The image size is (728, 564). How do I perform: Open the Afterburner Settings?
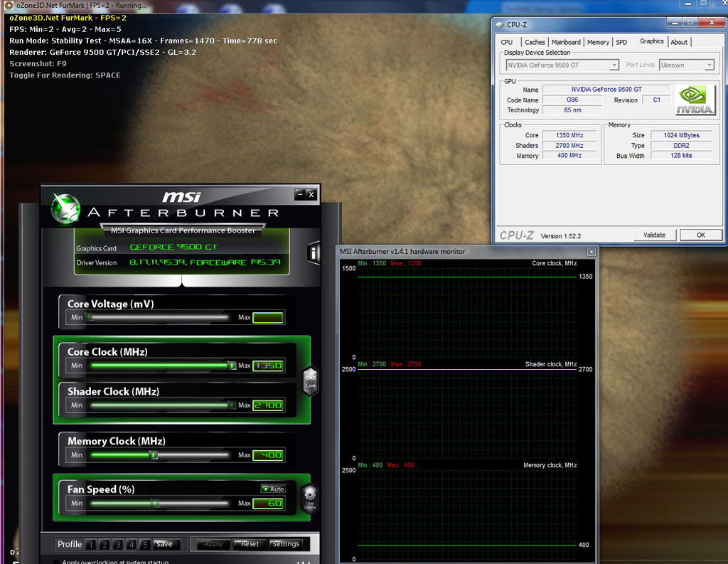tap(285, 544)
